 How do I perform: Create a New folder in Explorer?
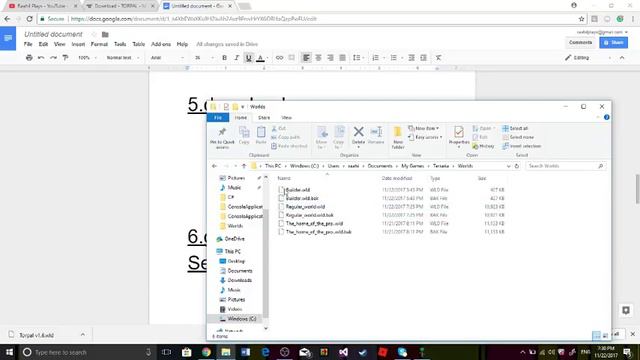[x=398, y=138]
